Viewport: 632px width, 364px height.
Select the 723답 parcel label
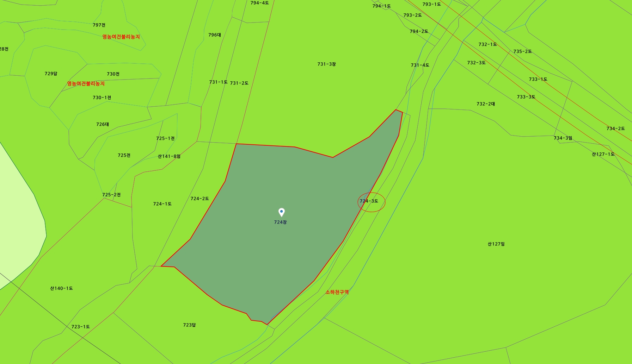coord(190,325)
